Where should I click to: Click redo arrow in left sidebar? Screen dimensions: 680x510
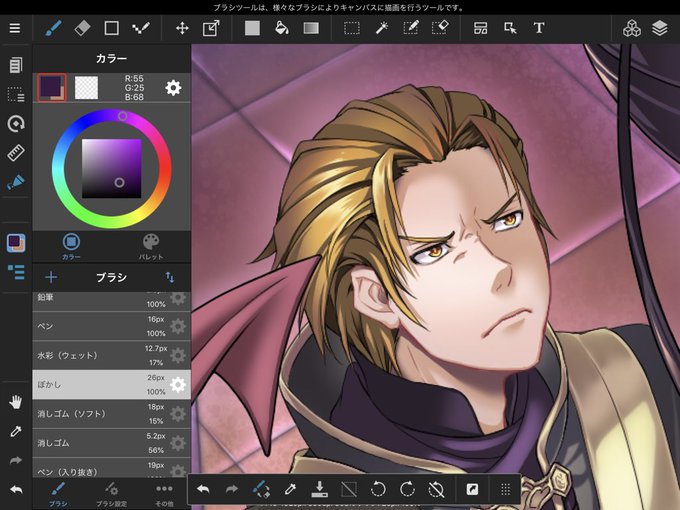(16, 460)
